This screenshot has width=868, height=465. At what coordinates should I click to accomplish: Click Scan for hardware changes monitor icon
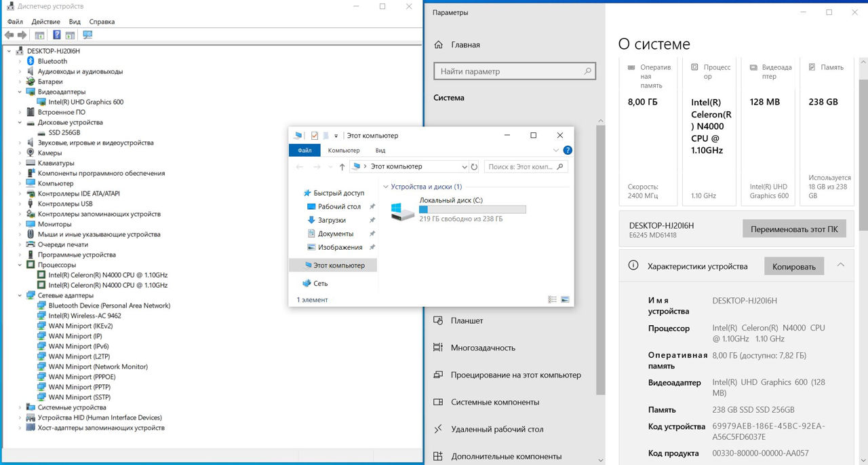click(x=87, y=35)
